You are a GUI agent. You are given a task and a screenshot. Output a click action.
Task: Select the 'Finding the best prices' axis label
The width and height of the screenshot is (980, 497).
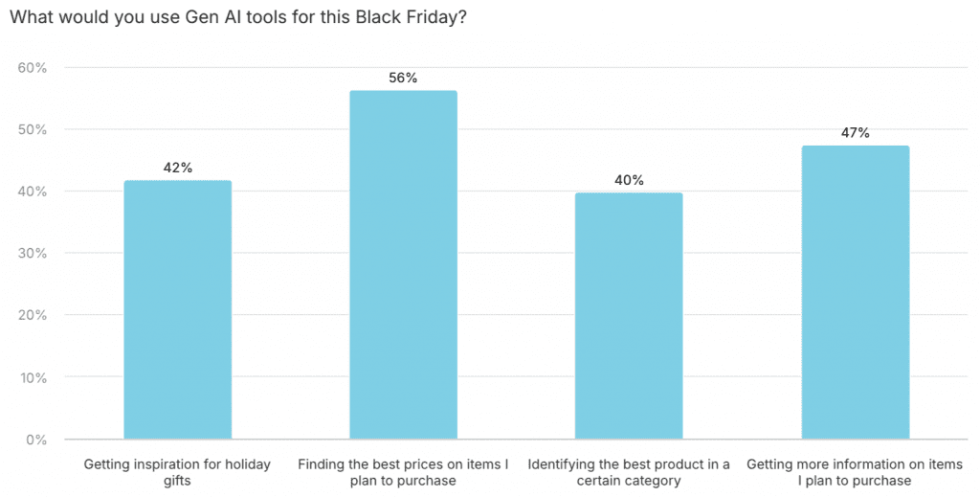tap(403, 472)
